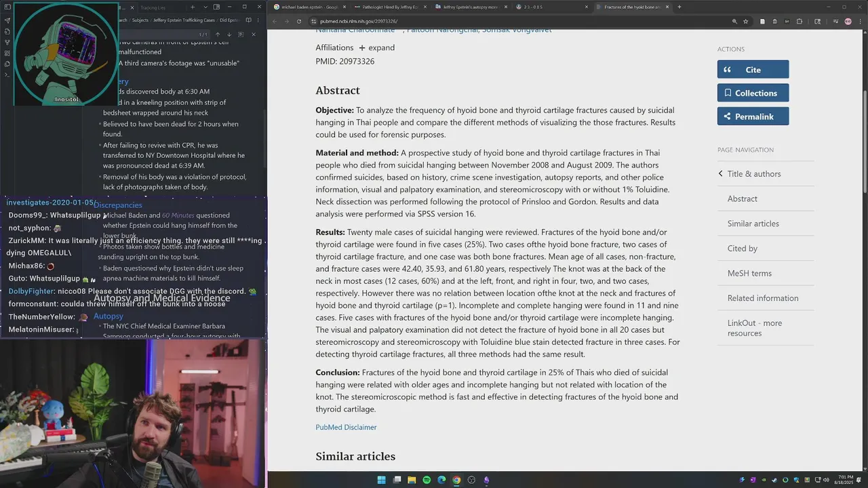Open Obsidian from taskbar
This screenshot has height=488, width=868.
tap(486, 480)
